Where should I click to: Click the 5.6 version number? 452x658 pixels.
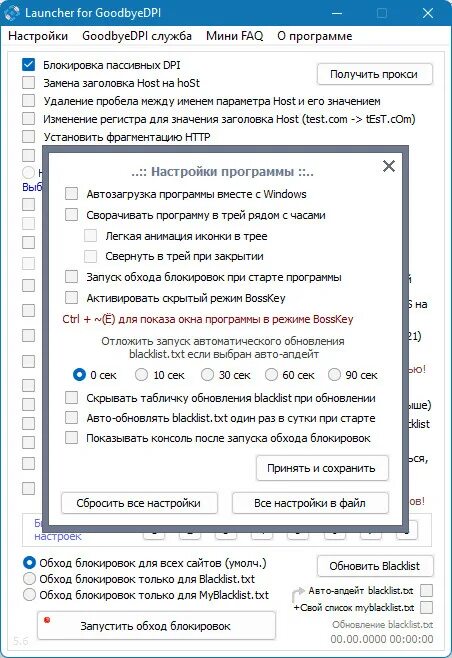(21, 641)
